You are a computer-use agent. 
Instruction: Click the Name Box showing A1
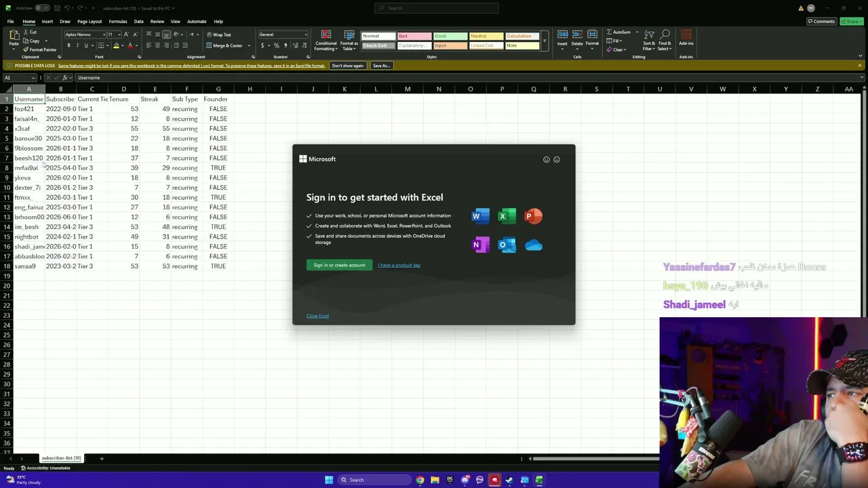[x=20, y=78]
